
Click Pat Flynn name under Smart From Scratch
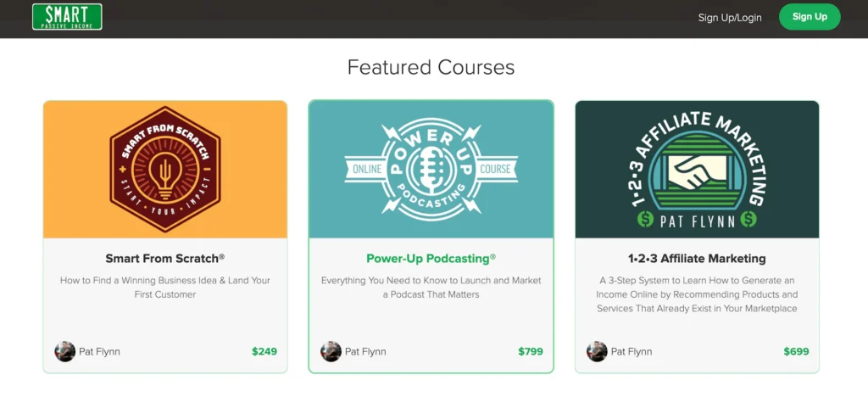point(100,351)
